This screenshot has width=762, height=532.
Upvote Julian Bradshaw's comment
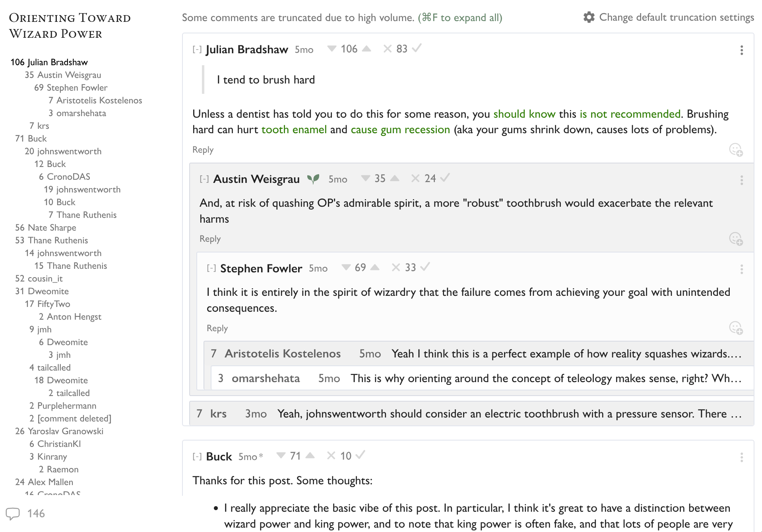[366, 49]
